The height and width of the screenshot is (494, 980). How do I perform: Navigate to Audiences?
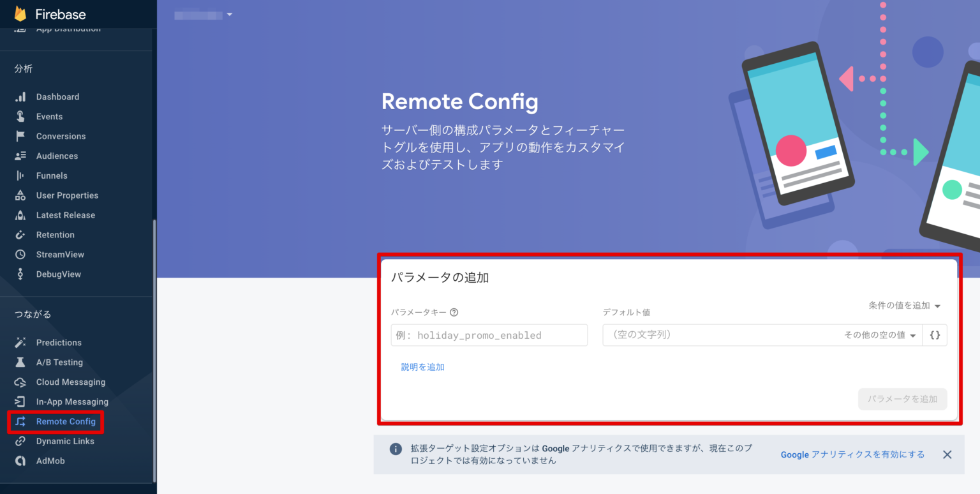[58, 156]
